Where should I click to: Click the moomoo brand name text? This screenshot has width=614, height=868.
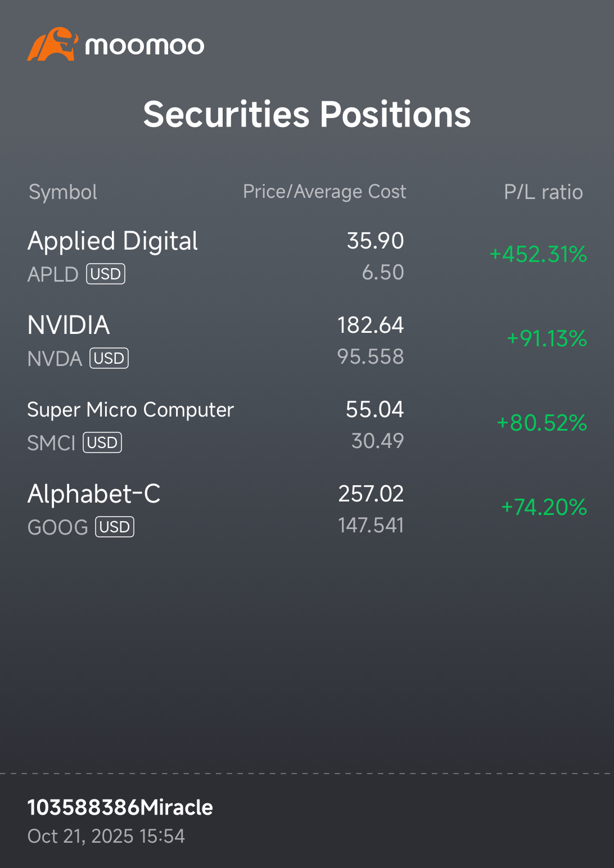tap(145, 46)
